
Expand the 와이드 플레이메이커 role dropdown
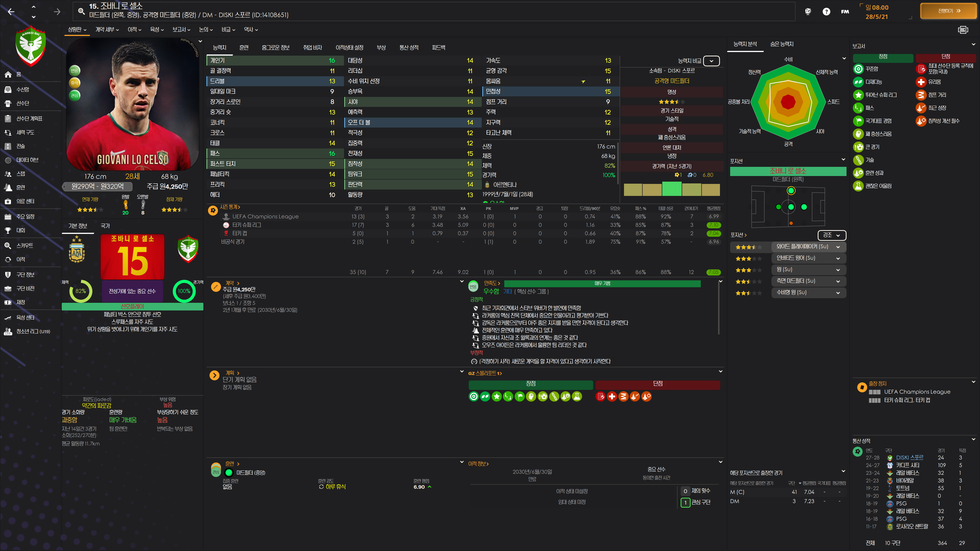coord(838,247)
